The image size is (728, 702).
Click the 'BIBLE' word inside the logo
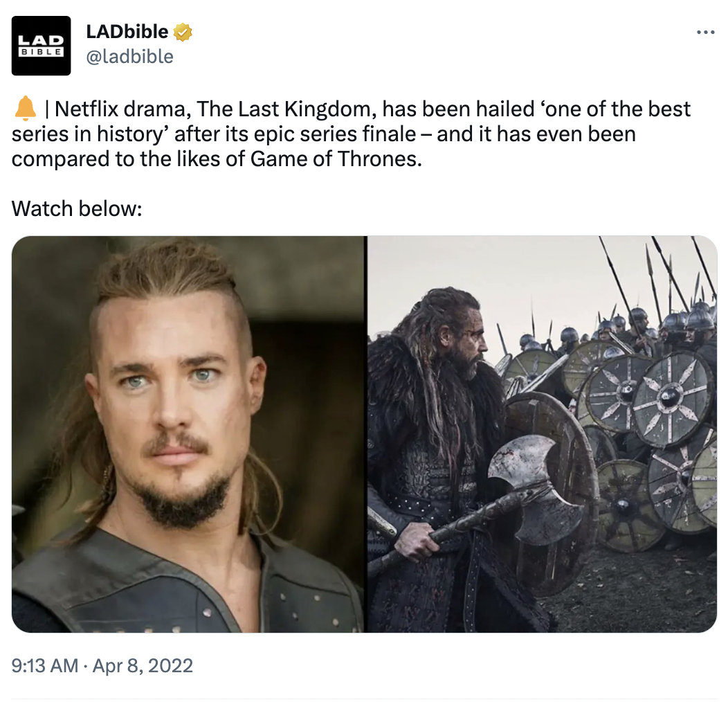pyautogui.click(x=41, y=52)
